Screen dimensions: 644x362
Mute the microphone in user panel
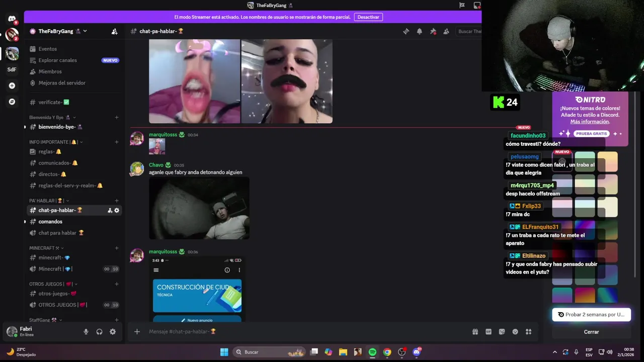86,332
